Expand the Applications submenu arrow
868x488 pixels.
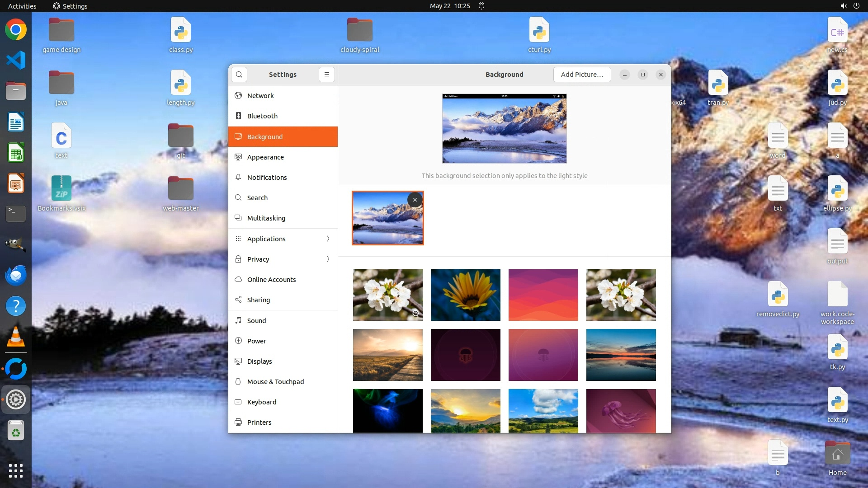tap(328, 239)
